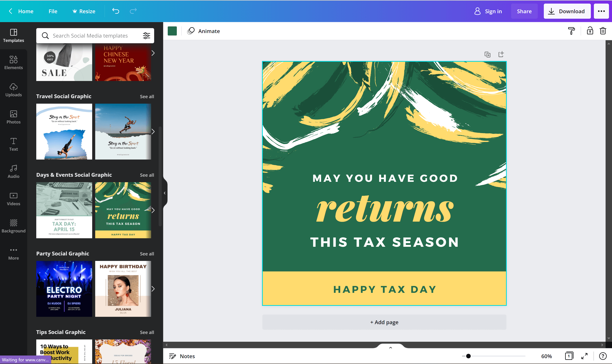
Task: Select the Electro Party Night template
Action: point(64,289)
